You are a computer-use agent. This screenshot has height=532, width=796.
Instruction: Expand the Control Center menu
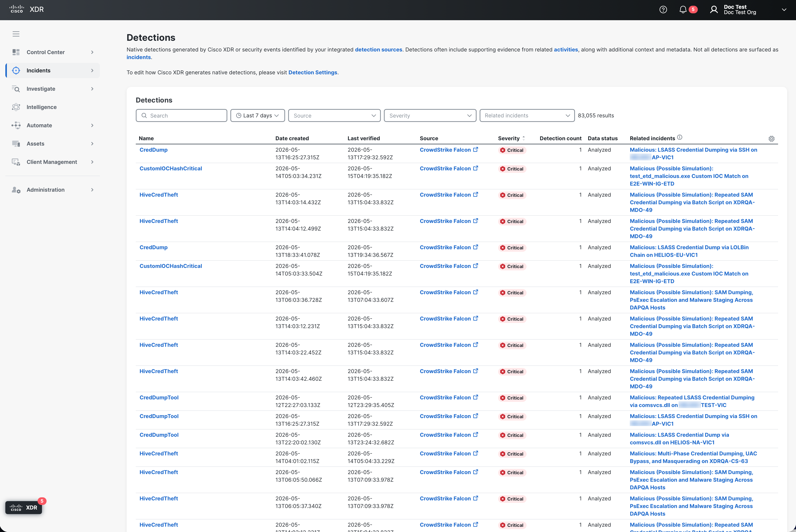pos(53,52)
